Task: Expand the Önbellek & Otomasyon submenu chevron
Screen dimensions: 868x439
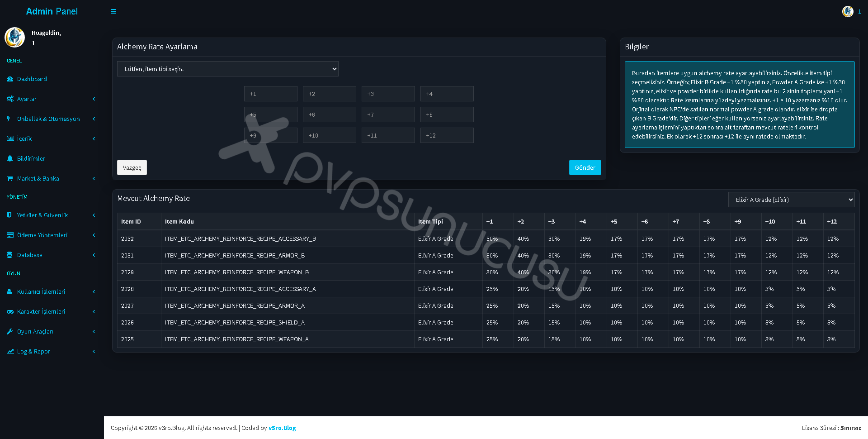Action: click(x=94, y=119)
